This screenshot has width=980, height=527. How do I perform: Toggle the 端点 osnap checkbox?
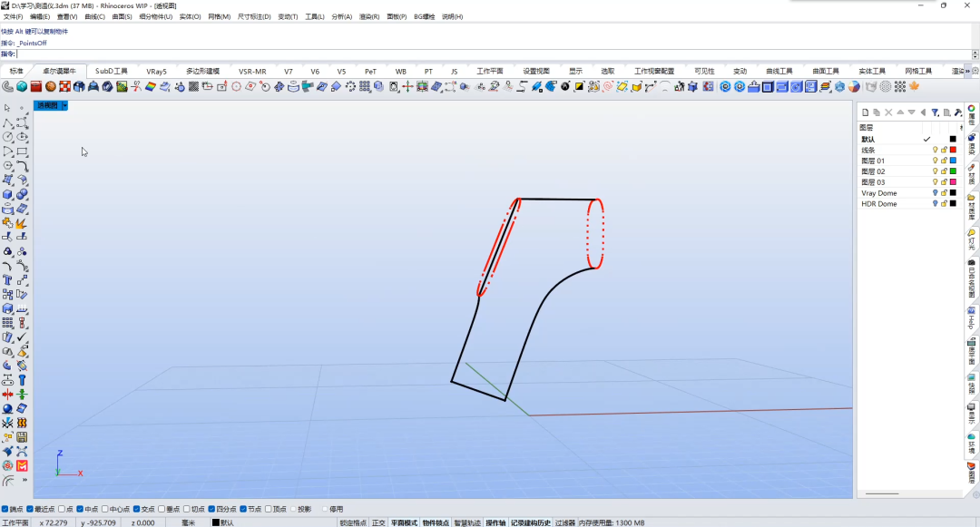click(5, 509)
